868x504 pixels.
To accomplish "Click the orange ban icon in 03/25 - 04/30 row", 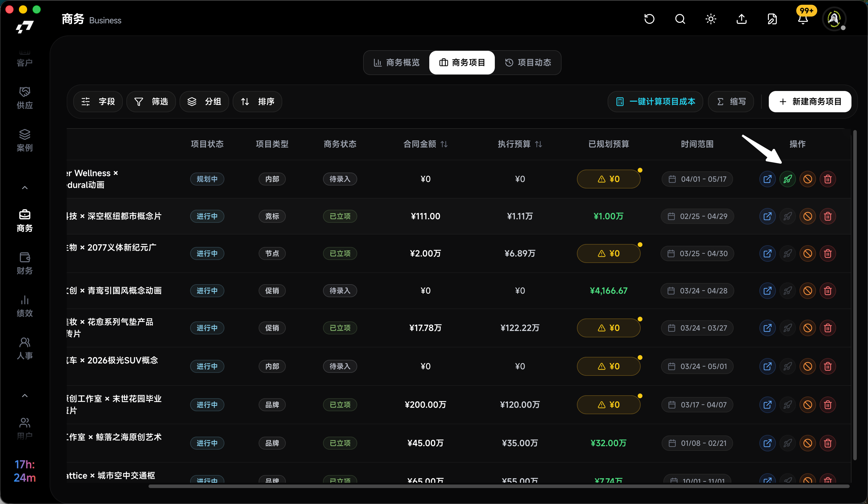I will (x=808, y=253).
